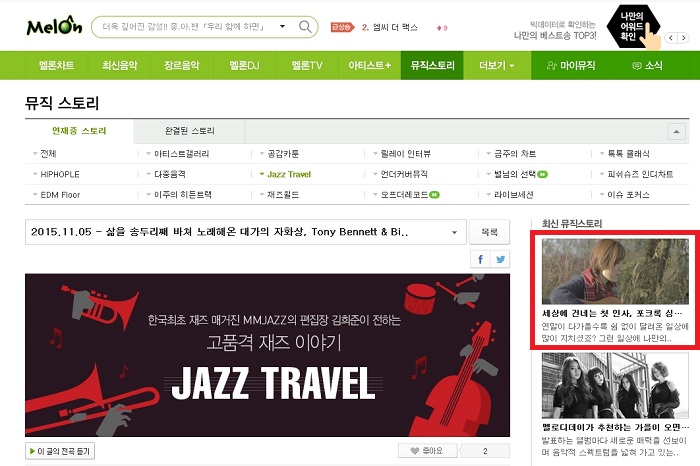Click the Melon logo
The height and width of the screenshot is (466, 700).
point(54,26)
